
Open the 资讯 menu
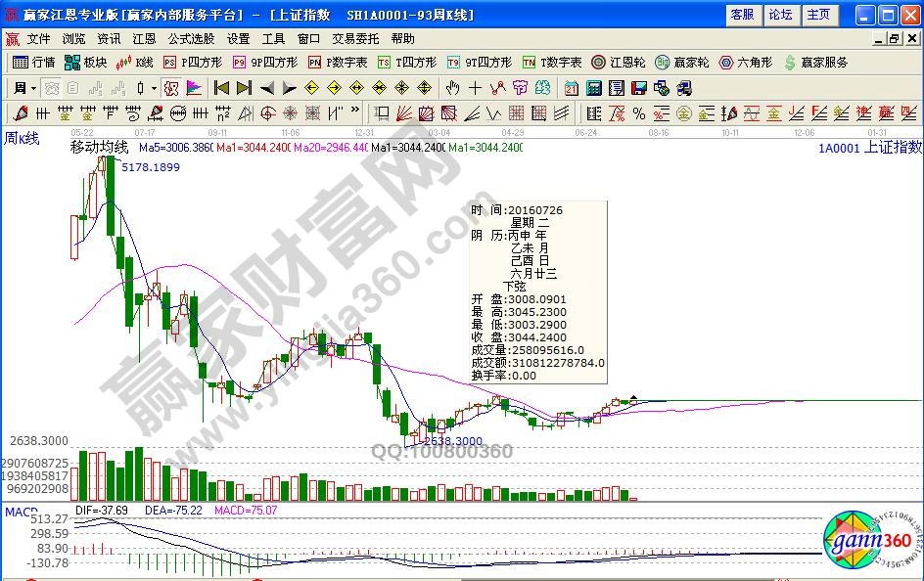click(109, 39)
